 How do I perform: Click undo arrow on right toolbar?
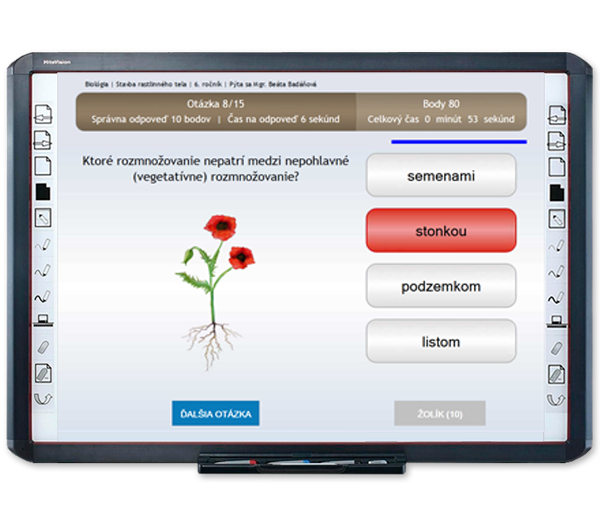click(557, 399)
